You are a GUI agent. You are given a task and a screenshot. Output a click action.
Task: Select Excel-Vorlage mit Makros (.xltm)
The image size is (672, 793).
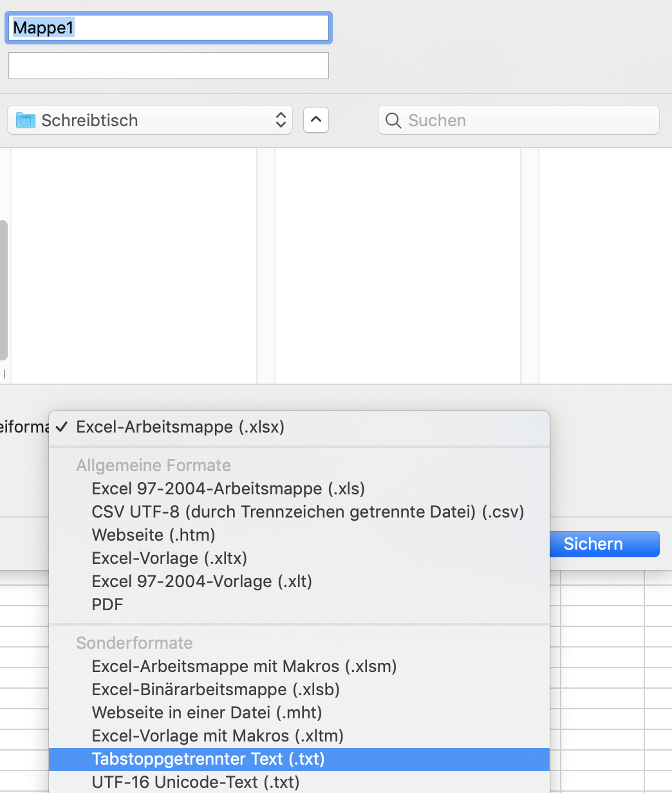click(299, 736)
